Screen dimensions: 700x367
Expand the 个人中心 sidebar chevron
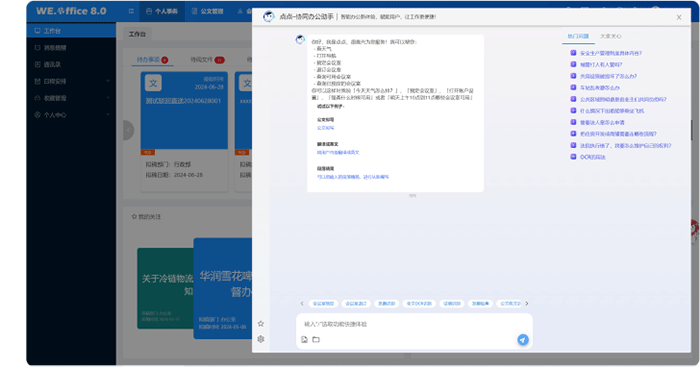[108, 115]
